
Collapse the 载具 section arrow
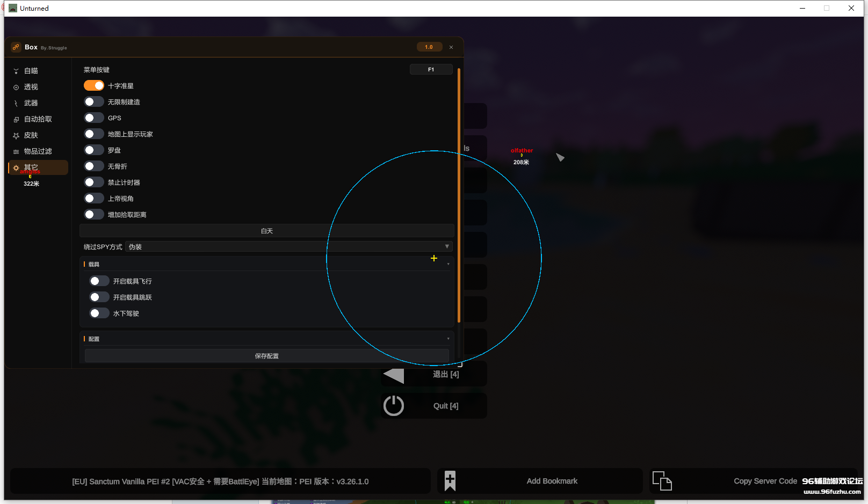(448, 264)
